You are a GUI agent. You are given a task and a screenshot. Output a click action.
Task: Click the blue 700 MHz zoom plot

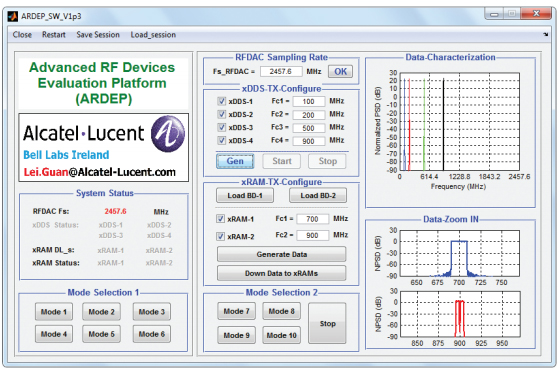[x=460, y=253]
